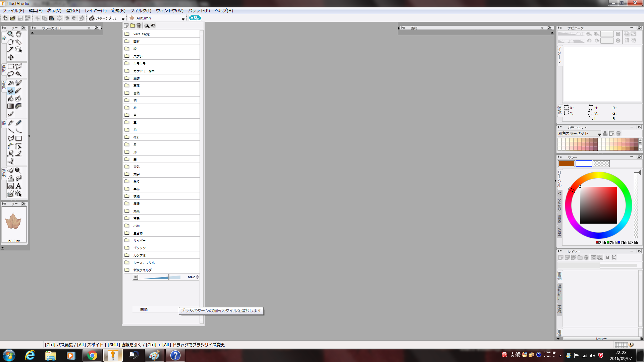Open the 肌色カラーセット dropdown

click(x=599, y=134)
